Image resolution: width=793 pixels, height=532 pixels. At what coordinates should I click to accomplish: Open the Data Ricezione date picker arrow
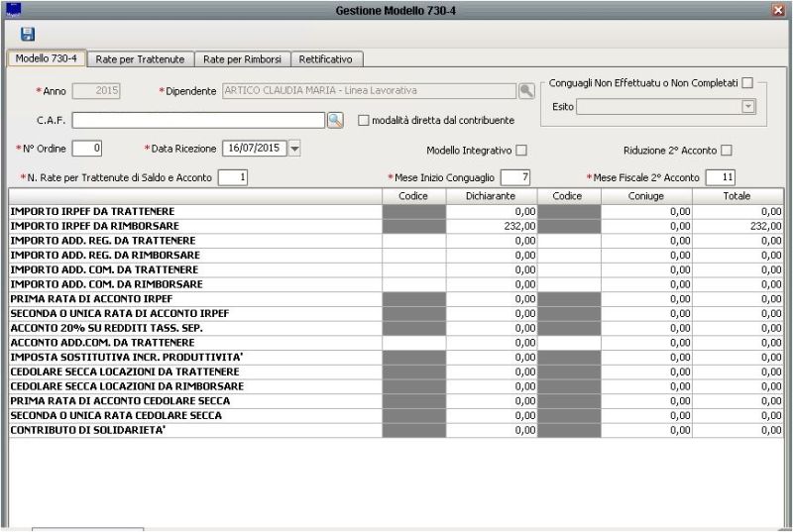[x=294, y=149]
